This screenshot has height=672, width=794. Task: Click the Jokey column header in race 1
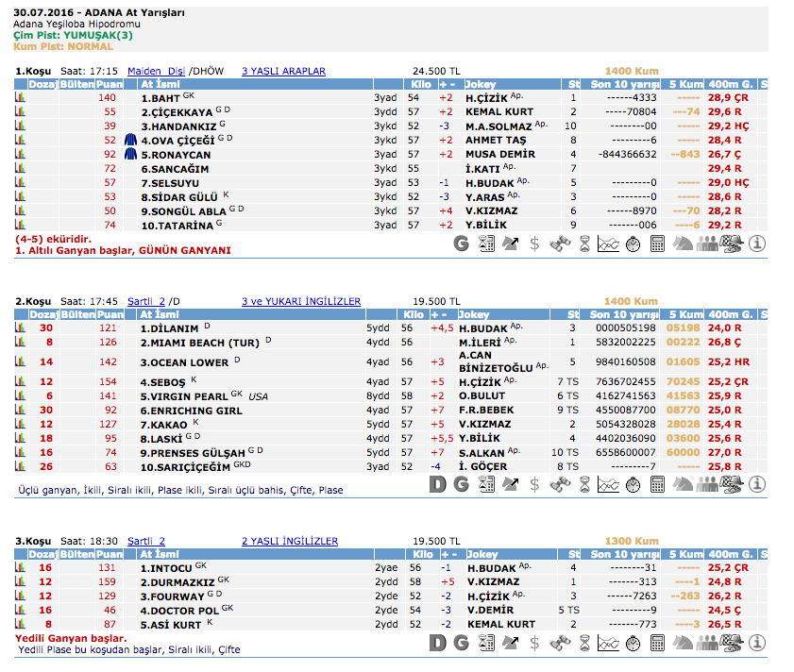click(x=481, y=84)
